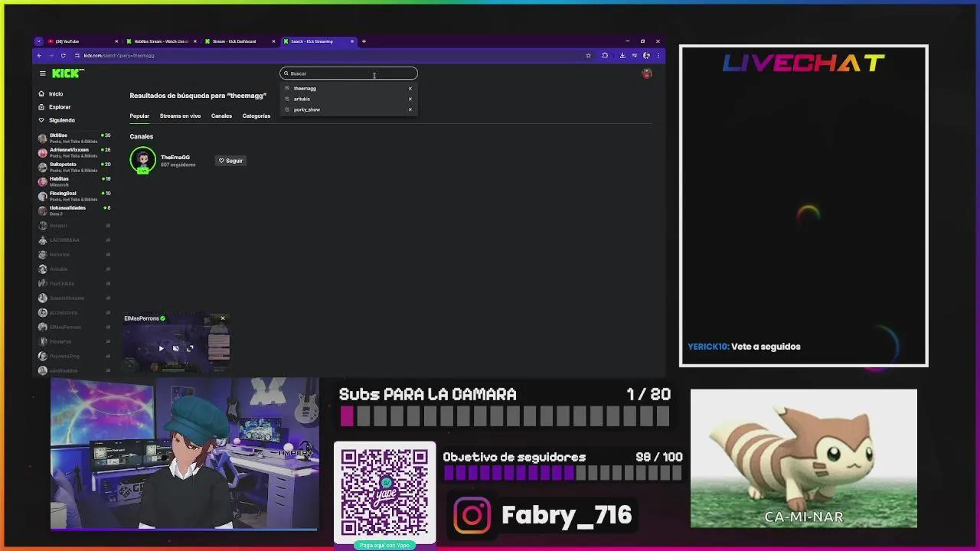Remove 'aritukis' from recent searches
Screen dimensions: 980x551
pos(410,99)
